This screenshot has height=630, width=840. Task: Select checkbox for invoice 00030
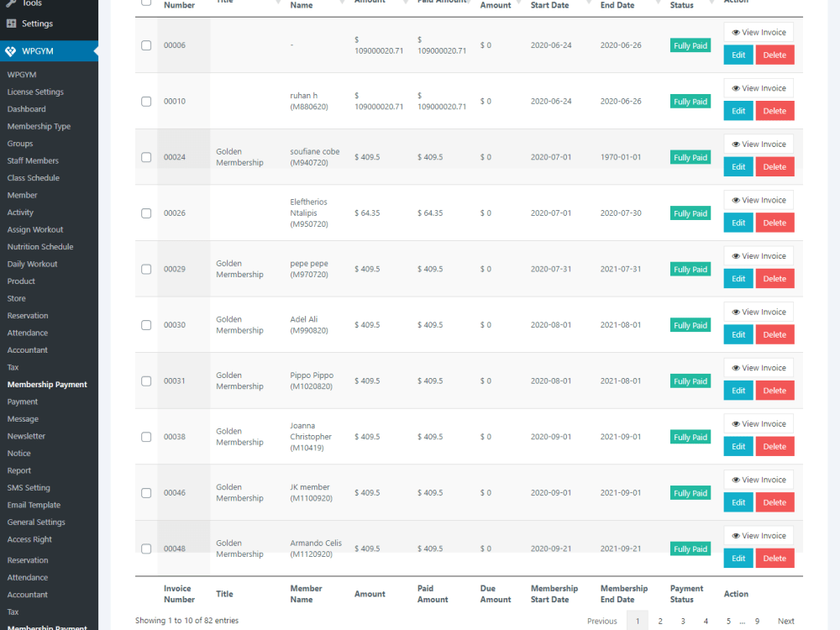[x=146, y=325]
